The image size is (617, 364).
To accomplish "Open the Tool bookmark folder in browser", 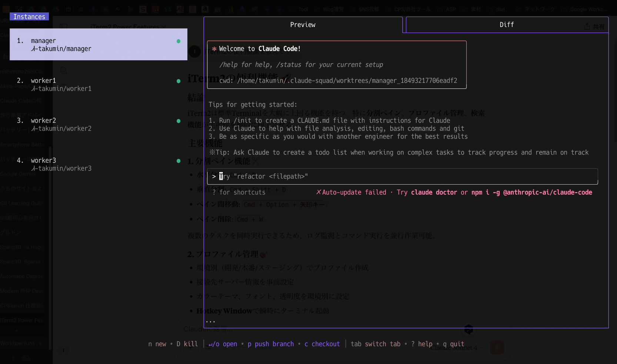I will (x=299, y=9).
